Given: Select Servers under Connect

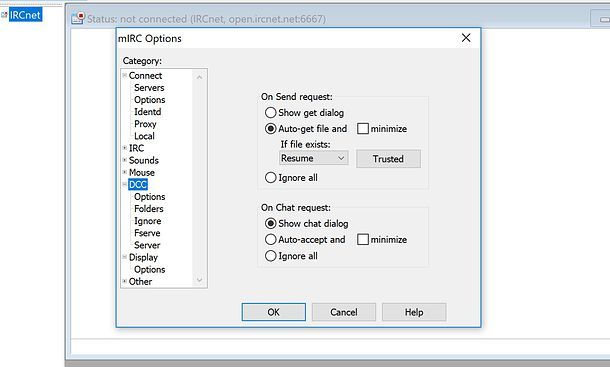Looking at the screenshot, I should click(149, 88).
